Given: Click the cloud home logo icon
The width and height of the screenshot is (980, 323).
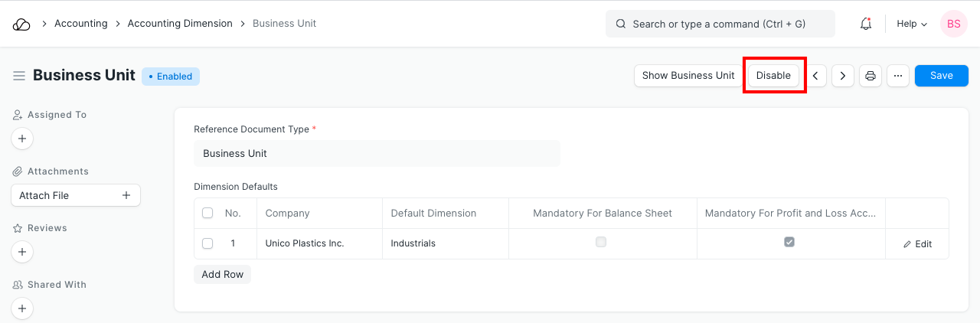Looking at the screenshot, I should 21,24.
